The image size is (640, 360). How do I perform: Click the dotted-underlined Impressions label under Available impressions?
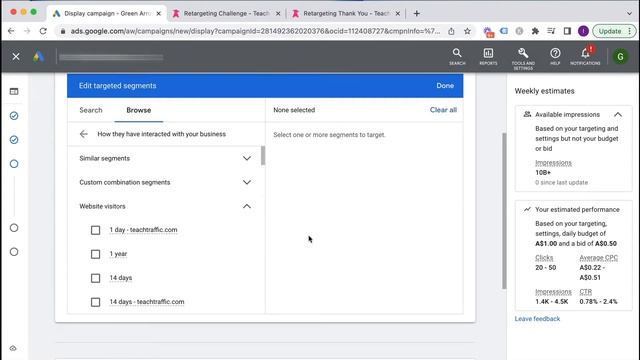[553, 163]
